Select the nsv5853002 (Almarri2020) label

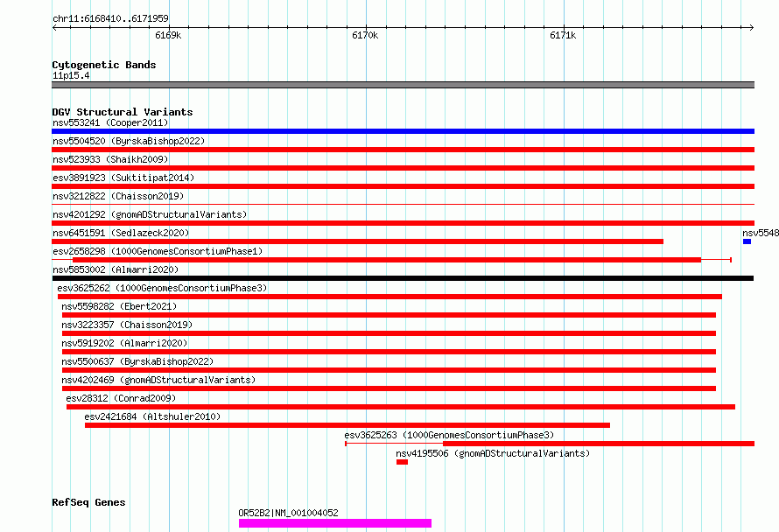point(116,269)
